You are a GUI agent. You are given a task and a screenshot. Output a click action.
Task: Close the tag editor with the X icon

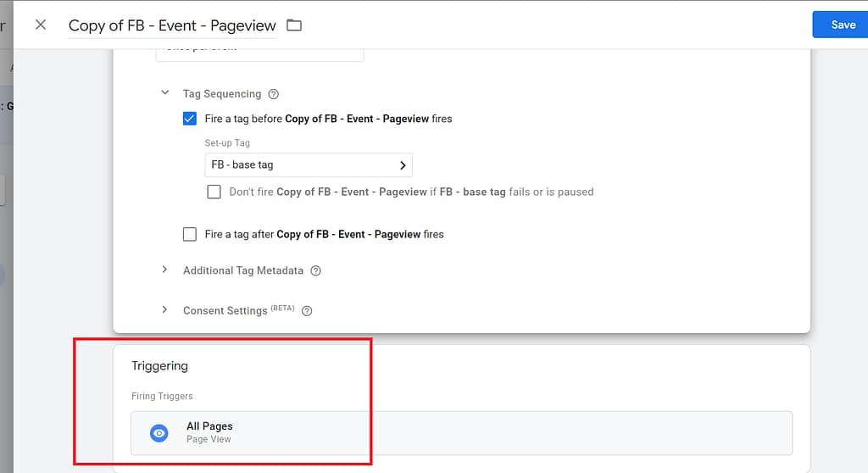[x=41, y=25]
